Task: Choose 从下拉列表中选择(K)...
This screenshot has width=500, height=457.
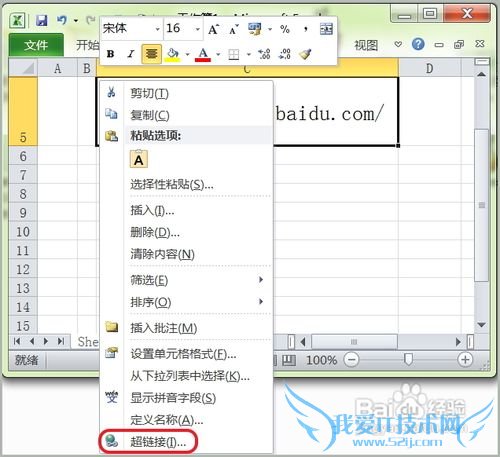Action: tap(187, 376)
